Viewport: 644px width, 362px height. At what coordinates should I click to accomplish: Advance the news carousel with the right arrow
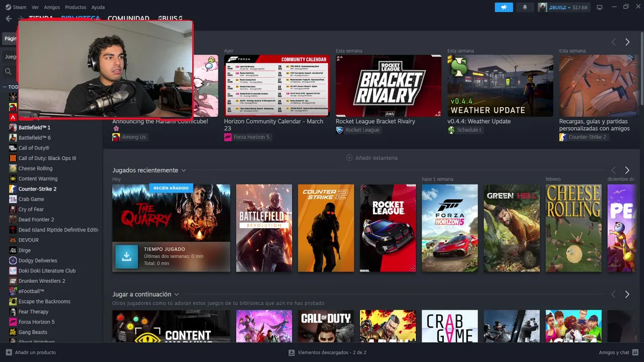point(627,42)
